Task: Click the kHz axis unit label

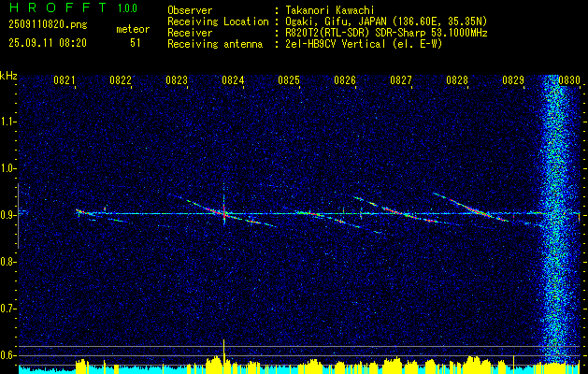Action: (x=8, y=76)
